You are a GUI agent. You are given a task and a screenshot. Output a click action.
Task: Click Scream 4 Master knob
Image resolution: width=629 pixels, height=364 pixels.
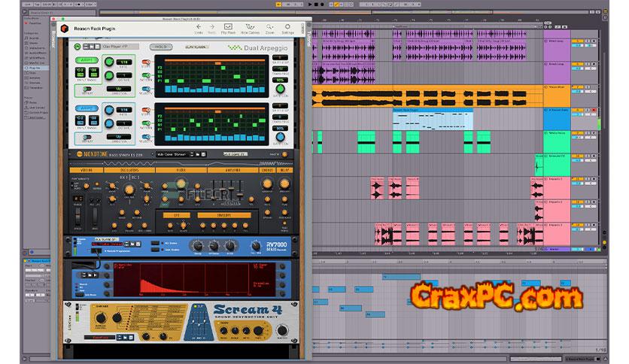pos(282,330)
